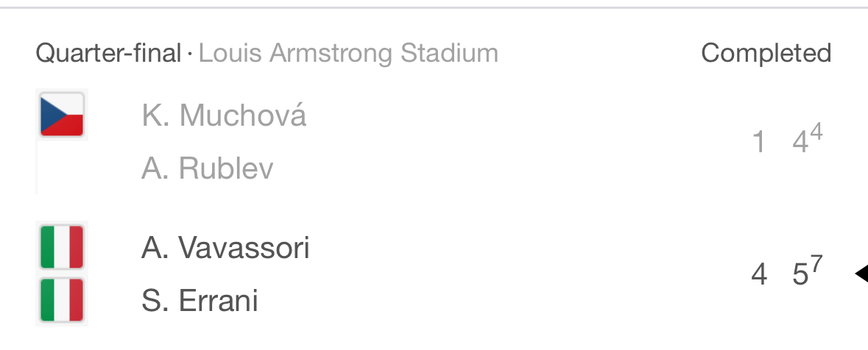Select the A. Vavassori player name
The image size is (868, 350).
point(225,249)
